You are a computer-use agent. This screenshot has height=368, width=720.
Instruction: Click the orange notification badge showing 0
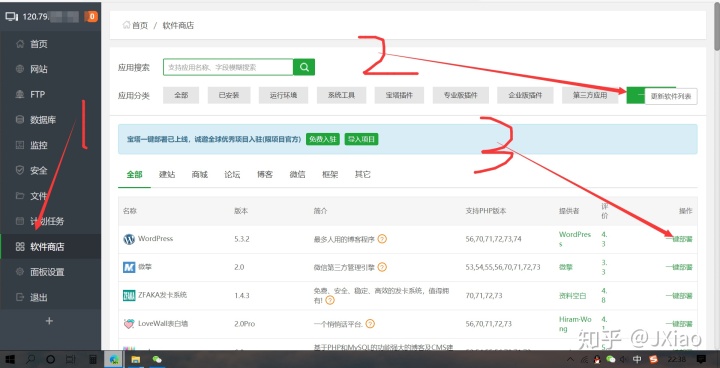tap(92, 17)
